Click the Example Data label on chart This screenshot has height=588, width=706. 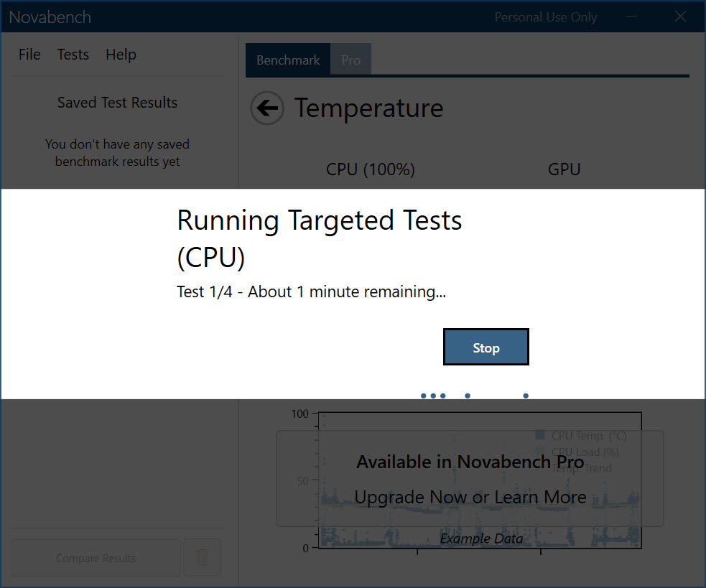point(481,538)
